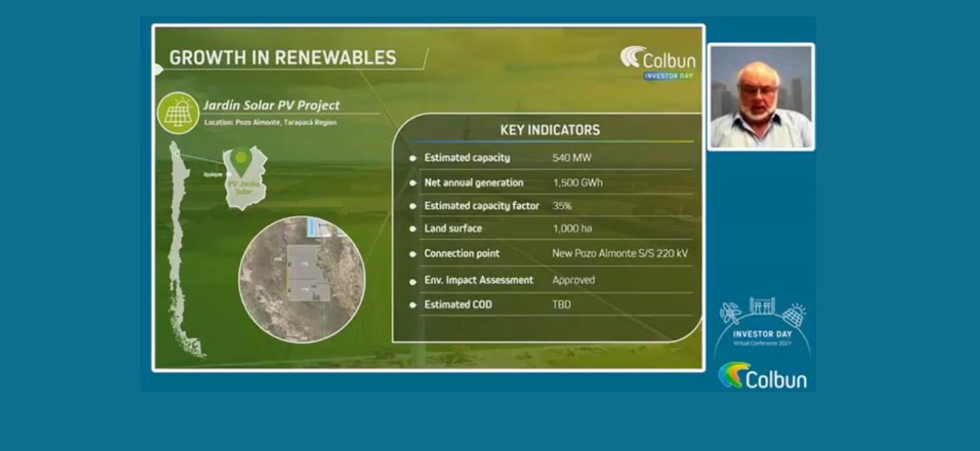Select the "Env. Impact Assessment" label

pos(479,280)
